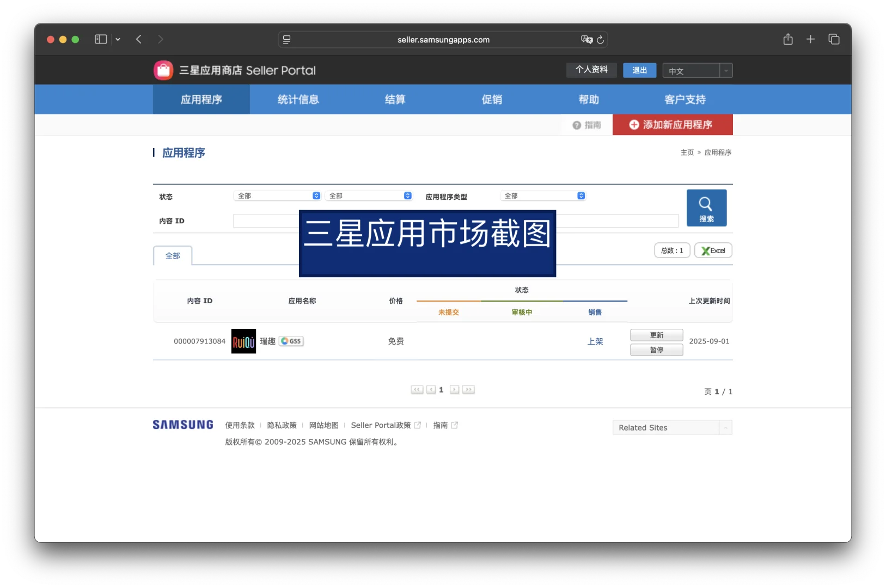Click the 未提交 status column header

click(x=449, y=313)
